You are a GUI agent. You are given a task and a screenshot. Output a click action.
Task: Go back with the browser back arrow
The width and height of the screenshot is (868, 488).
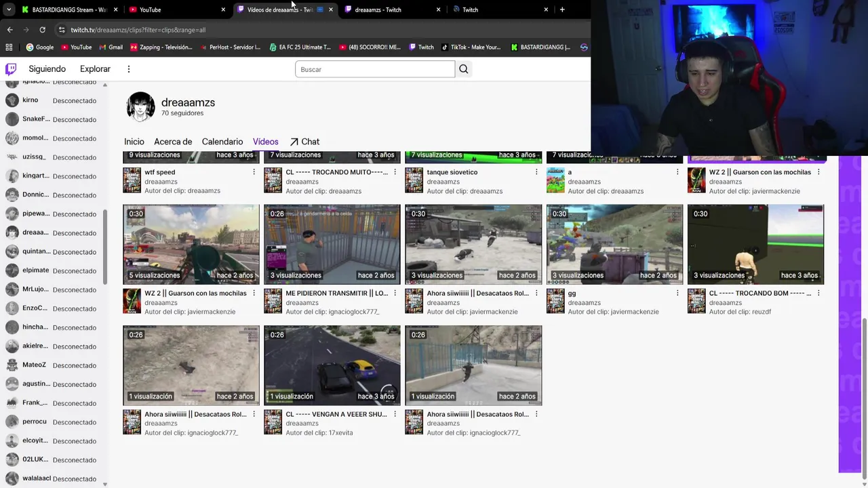(9, 30)
